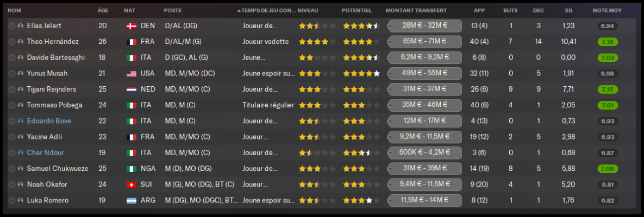Tick the selection circle for Davide Bartesaghi
This screenshot has width=644, height=217.
pyautogui.click(x=11, y=58)
